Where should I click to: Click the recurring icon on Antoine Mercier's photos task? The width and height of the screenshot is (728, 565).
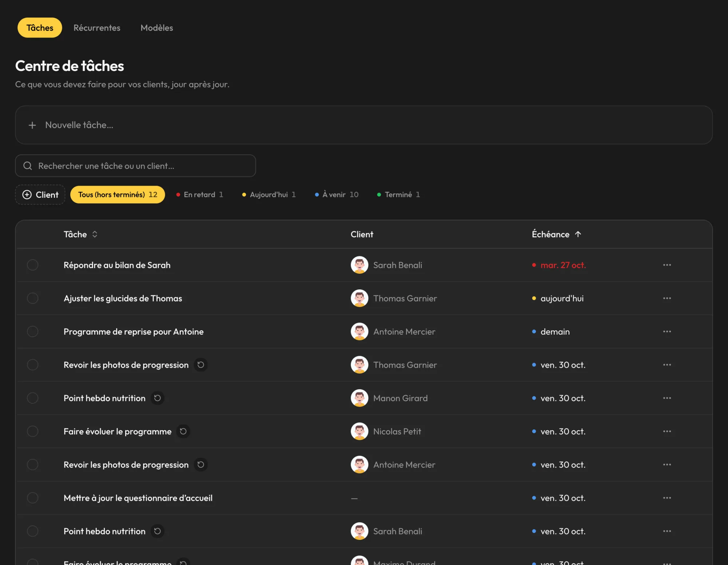point(201,465)
